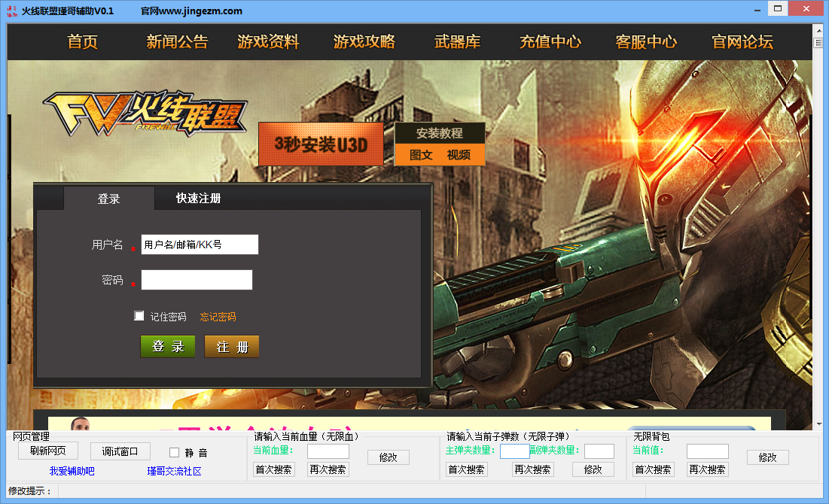This screenshot has height=504, width=829.
Task: Click 修改 for unlimited bullets
Action: [593, 469]
